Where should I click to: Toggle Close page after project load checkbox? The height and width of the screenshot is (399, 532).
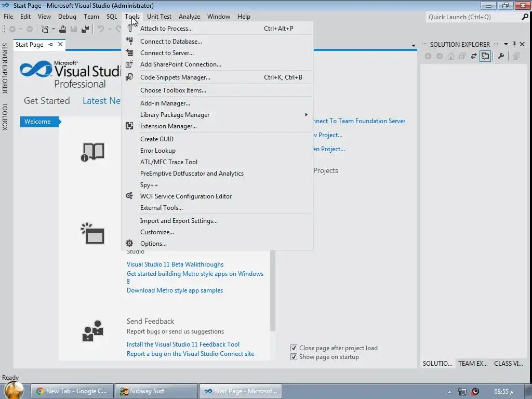click(294, 348)
